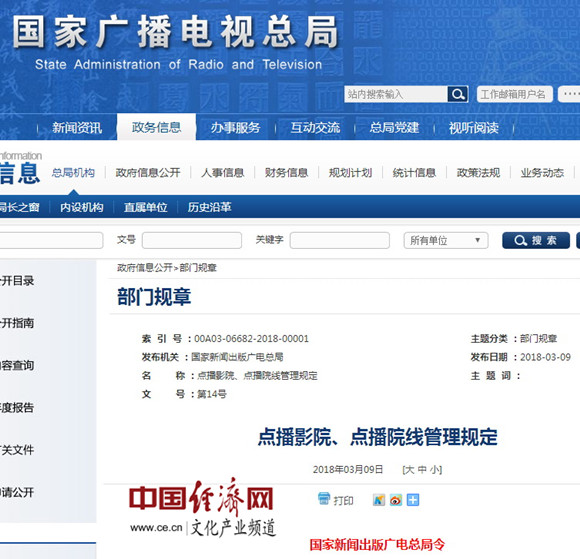Open the 历史沿革 link
Viewport: 580px width, 559px height.
pos(209,207)
